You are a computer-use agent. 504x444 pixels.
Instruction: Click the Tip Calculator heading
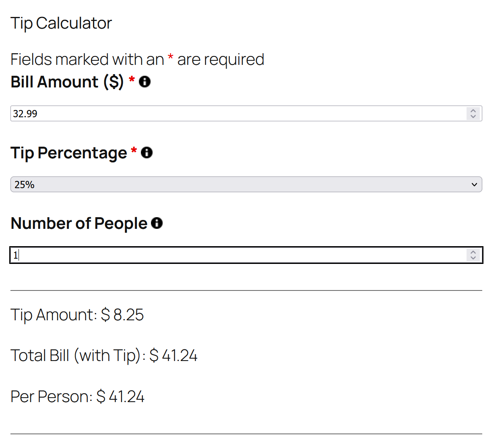(x=61, y=23)
